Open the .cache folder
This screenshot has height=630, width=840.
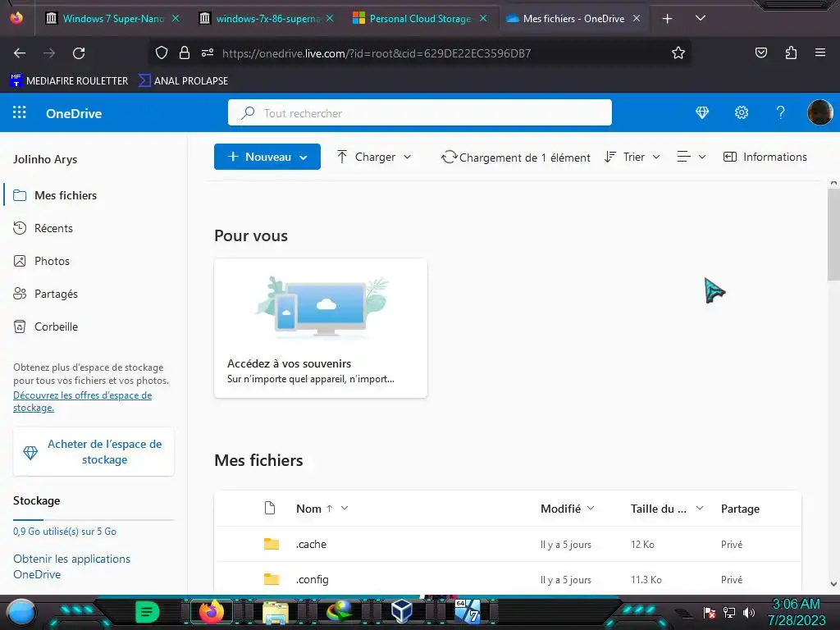(311, 544)
